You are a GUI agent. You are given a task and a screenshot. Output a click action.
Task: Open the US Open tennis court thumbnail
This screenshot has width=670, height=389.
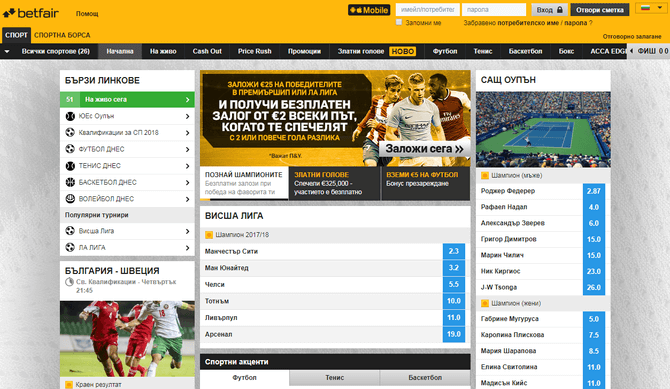(x=543, y=129)
